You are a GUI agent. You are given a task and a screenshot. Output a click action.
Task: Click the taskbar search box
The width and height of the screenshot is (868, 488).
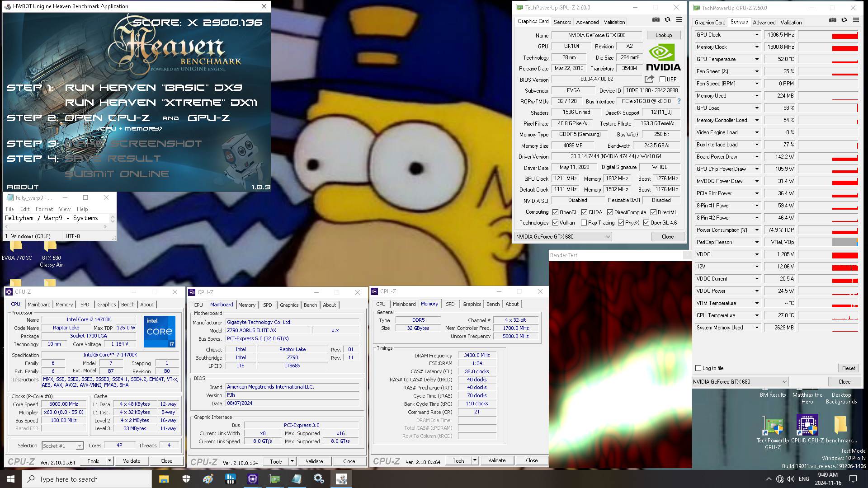point(87,479)
